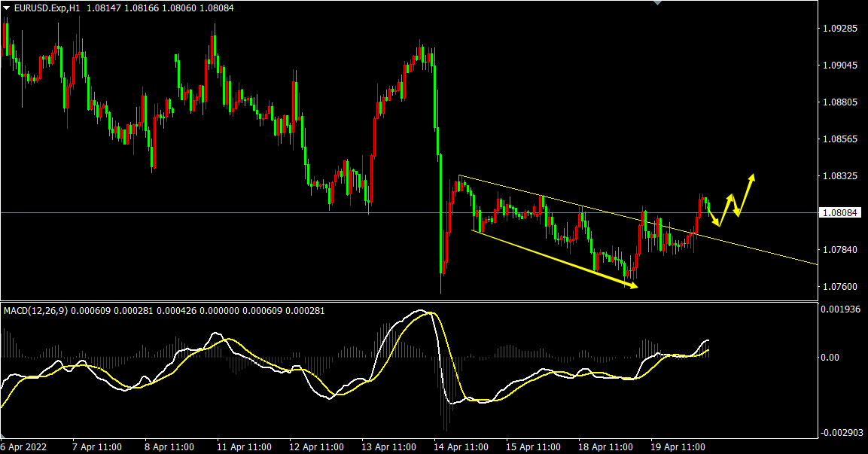Click the white MACD line peak
868x454 pixels.
coord(420,310)
